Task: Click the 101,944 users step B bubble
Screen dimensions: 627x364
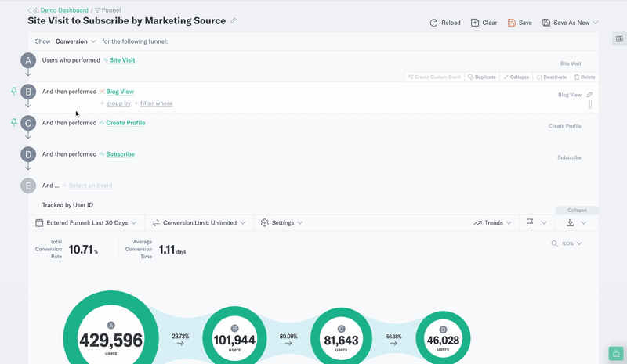Action: (x=234, y=338)
